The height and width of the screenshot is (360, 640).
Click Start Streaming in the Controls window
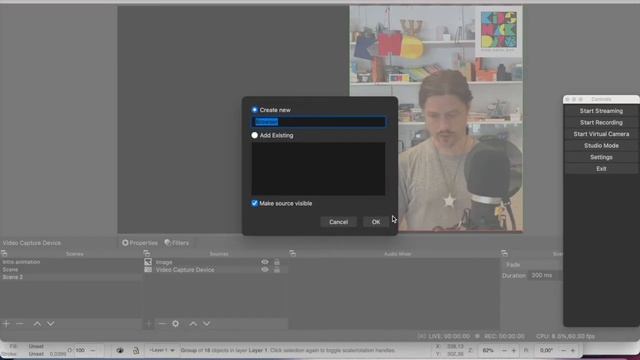[601, 111]
